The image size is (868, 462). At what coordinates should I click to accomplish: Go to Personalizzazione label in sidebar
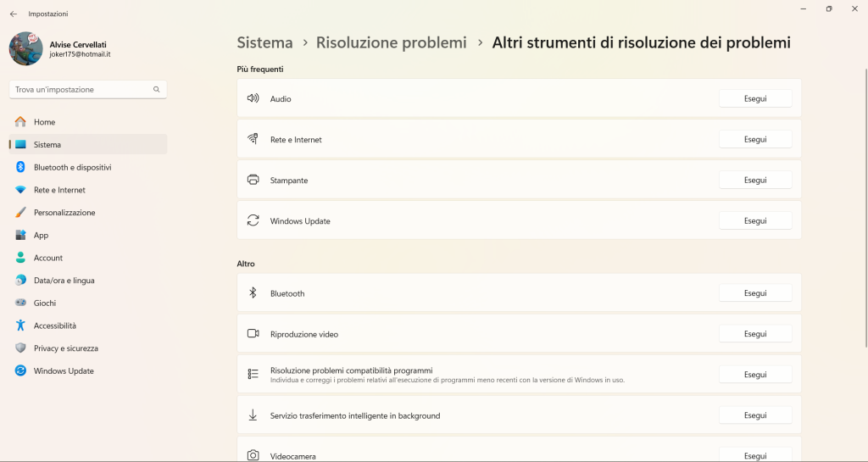pos(64,213)
